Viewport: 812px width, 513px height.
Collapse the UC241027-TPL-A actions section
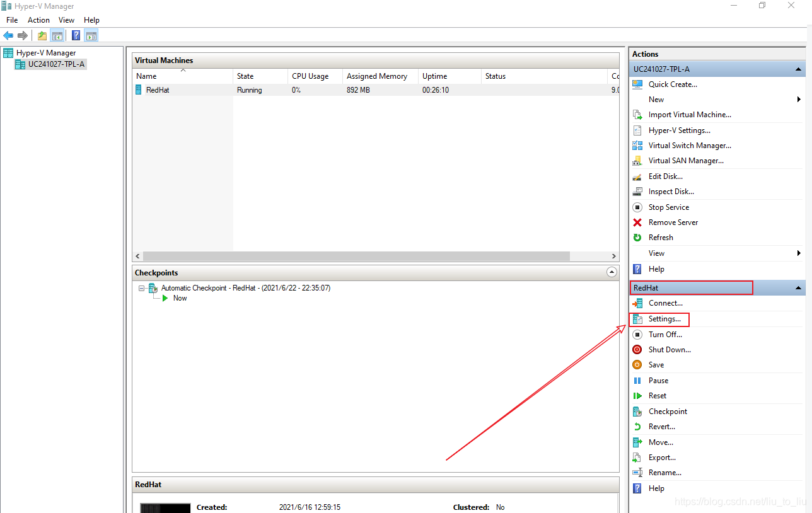coord(798,69)
